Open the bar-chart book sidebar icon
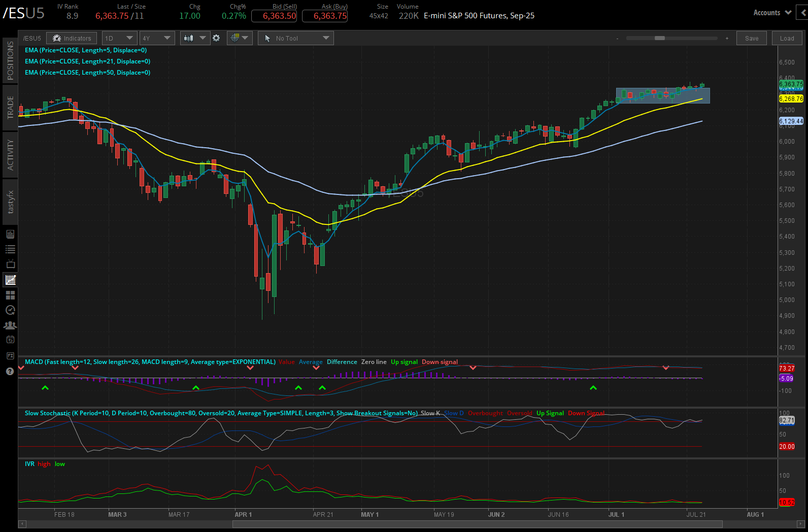Image resolution: width=808 pixels, height=532 pixels. click(x=10, y=234)
